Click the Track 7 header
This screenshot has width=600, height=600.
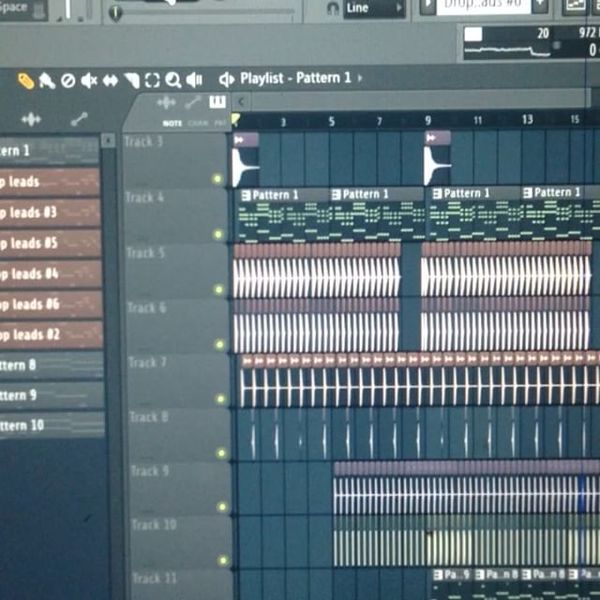point(179,381)
